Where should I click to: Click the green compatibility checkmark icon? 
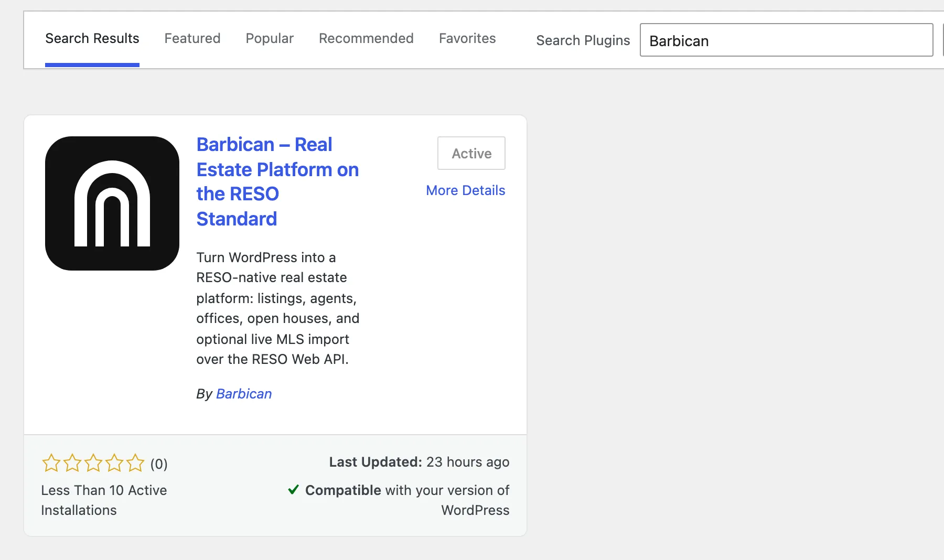[294, 490]
